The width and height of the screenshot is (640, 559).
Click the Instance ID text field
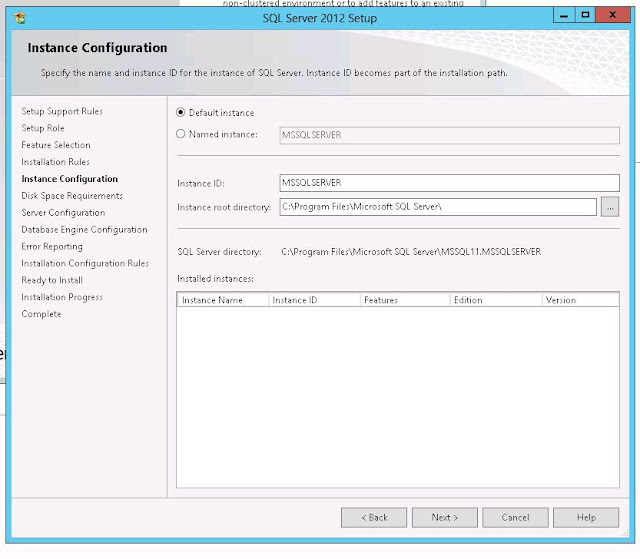click(x=449, y=183)
